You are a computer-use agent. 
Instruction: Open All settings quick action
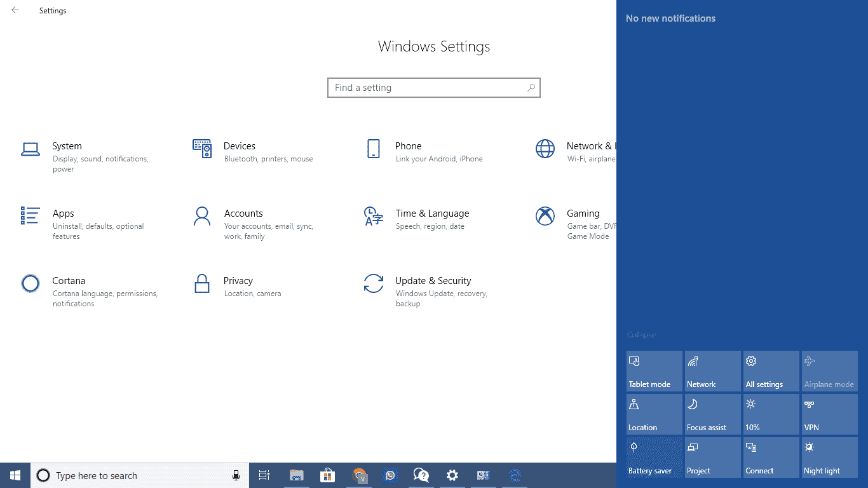pyautogui.click(x=771, y=371)
